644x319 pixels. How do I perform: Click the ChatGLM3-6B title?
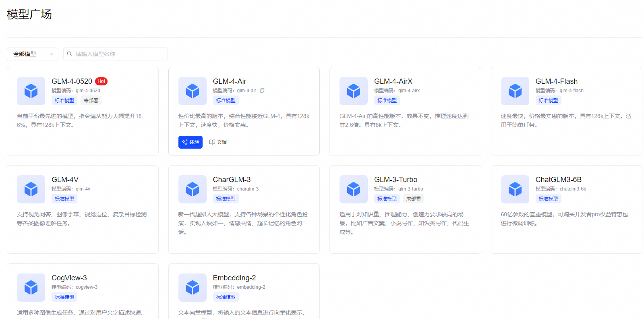[x=559, y=180]
